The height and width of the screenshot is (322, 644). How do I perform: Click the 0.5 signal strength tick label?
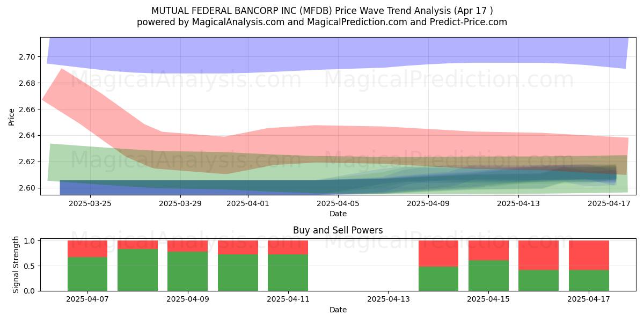[x=30, y=266]
